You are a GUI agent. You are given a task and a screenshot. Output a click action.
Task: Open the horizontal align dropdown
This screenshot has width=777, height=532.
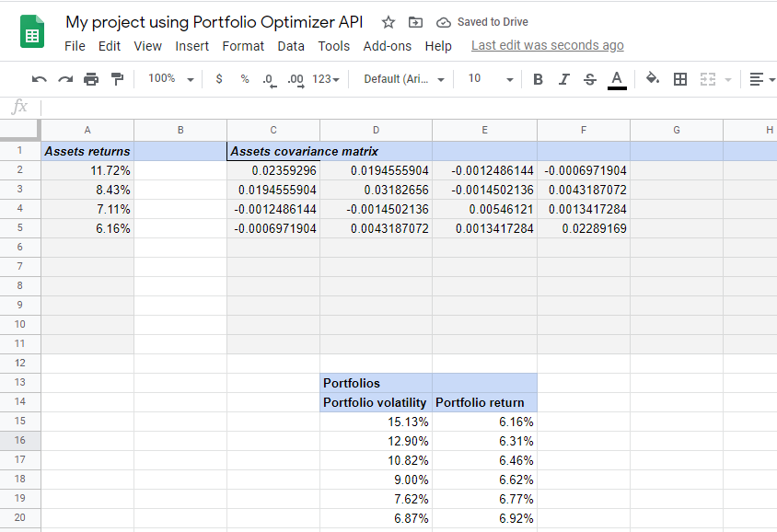click(x=762, y=79)
